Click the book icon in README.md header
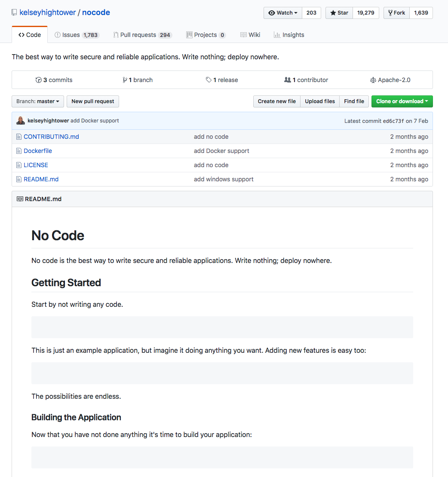The height and width of the screenshot is (477, 448). (20, 199)
